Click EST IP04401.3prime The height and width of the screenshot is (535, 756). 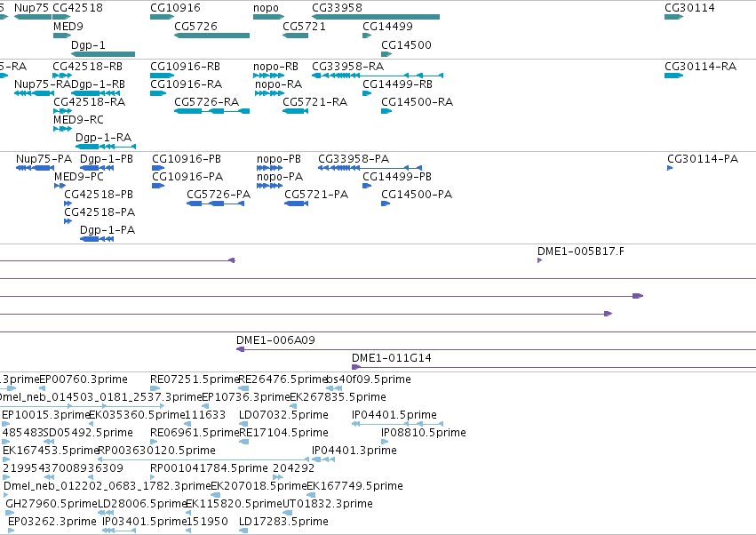354,451
